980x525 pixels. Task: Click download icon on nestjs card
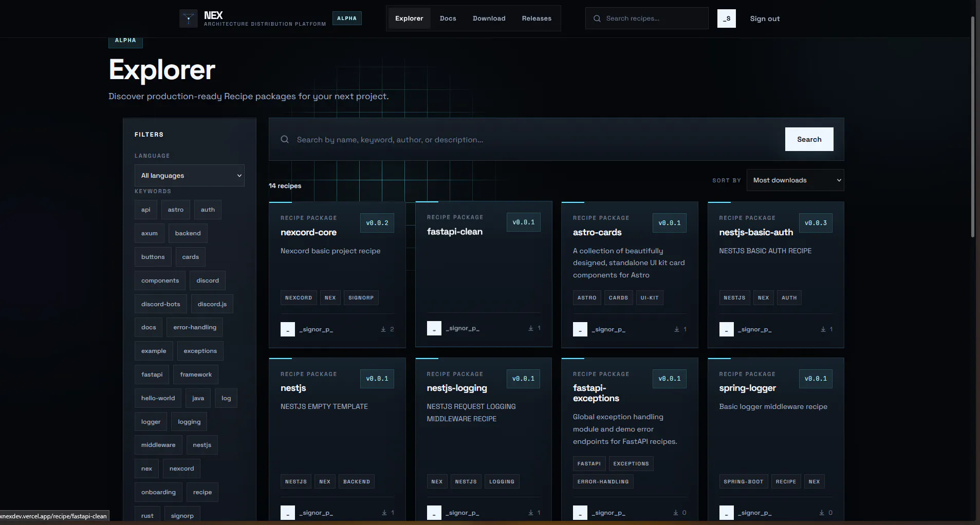384,513
